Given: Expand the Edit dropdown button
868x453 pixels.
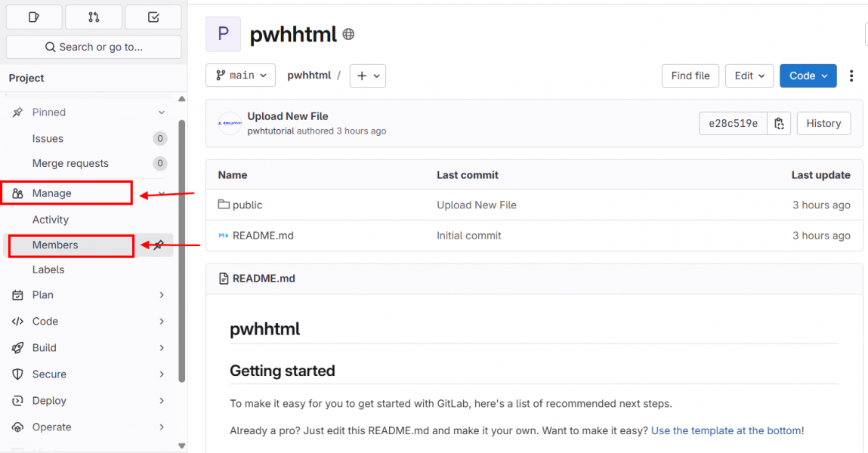Looking at the screenshot, I should point(749,75).
